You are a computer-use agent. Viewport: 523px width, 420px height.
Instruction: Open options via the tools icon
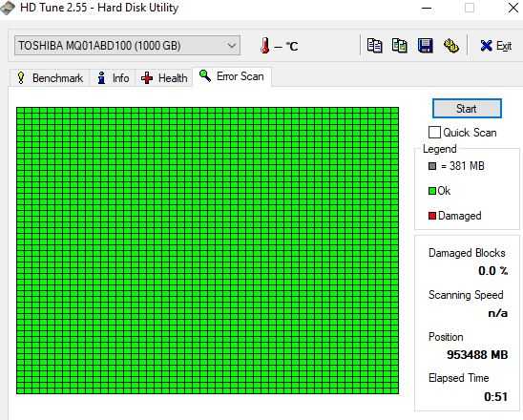(x=451, y=46)
